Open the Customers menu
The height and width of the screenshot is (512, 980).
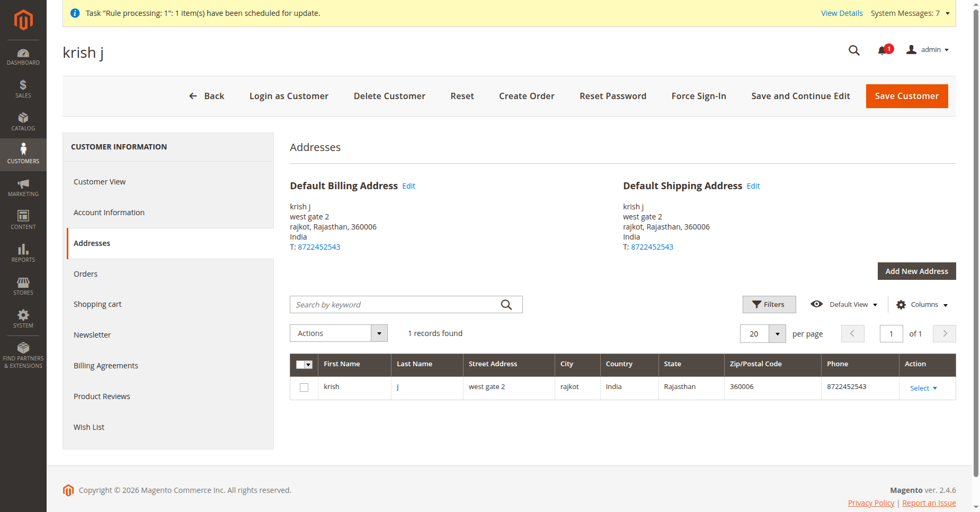(x=23, y=154)
